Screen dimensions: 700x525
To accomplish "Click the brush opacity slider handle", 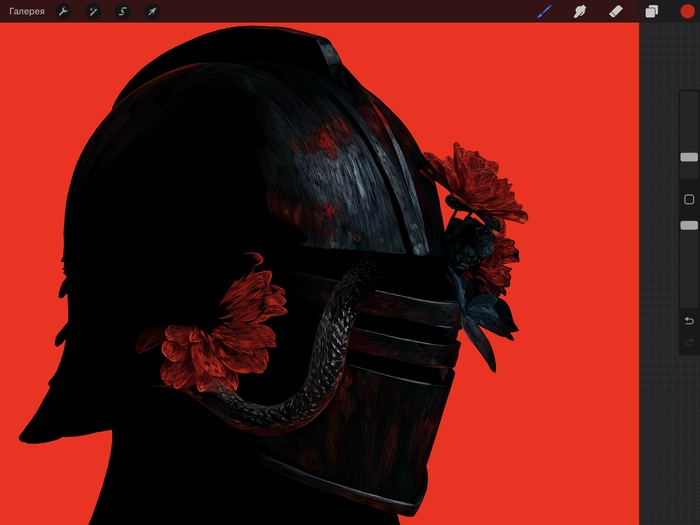I will [689, 226].
